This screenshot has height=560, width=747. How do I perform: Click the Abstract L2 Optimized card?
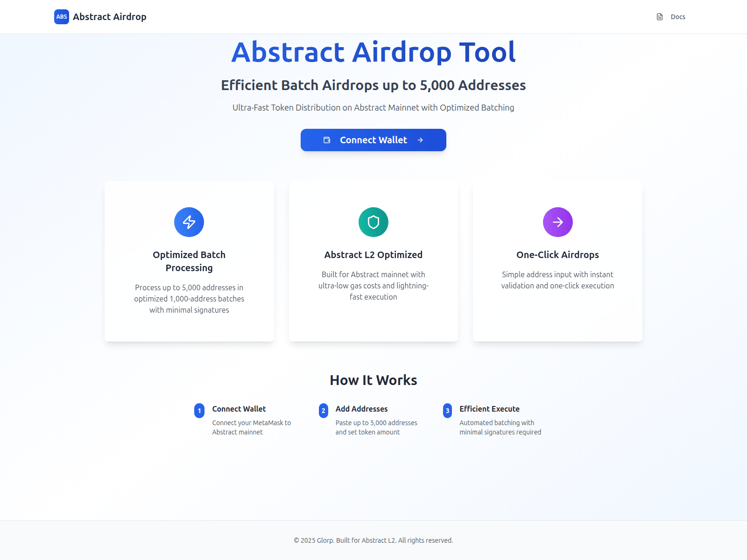pos(373,261)
